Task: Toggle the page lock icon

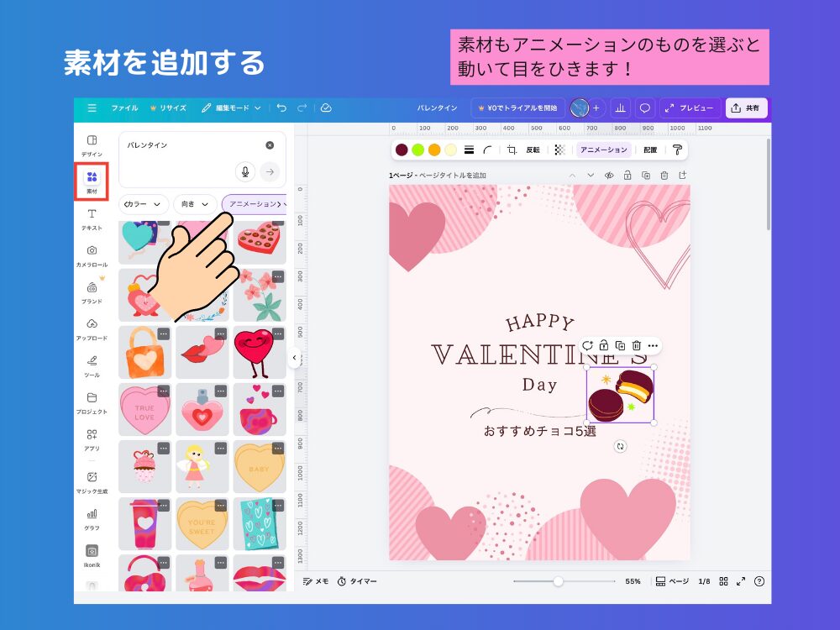Action: click(628, 176)
